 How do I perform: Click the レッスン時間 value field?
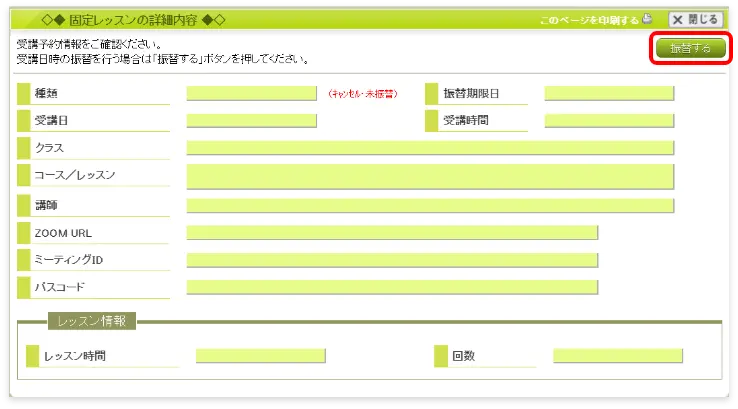coord(260,356)
